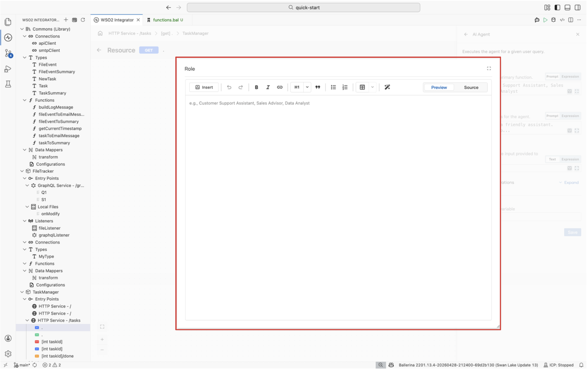Open notifications bell in status bar
588x370 pixels.
coord(581,365)
